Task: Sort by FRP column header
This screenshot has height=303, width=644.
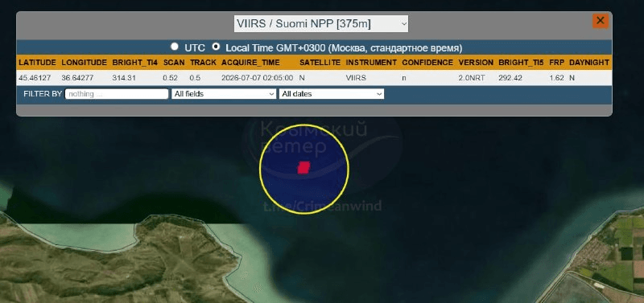Action: (556, 63)
